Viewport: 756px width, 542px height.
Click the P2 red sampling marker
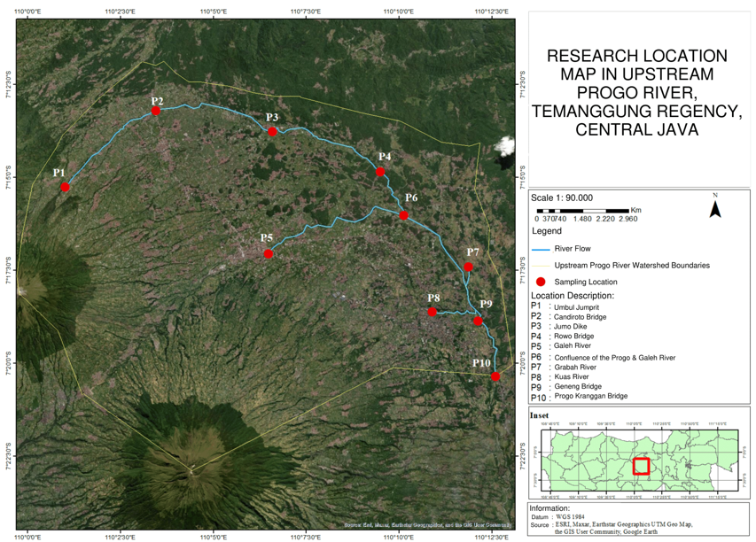pyautogui.click(x=156, y=111)
